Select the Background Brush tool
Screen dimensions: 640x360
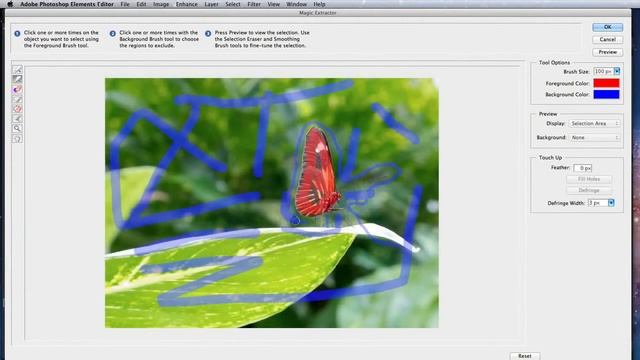click(x=17, y=80)
